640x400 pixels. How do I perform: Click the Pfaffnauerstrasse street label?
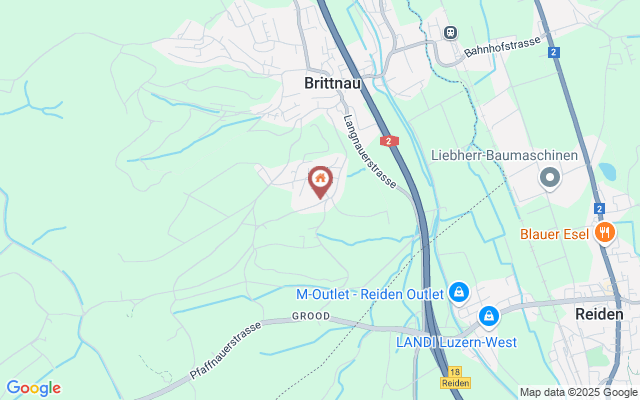click(225, 351)
